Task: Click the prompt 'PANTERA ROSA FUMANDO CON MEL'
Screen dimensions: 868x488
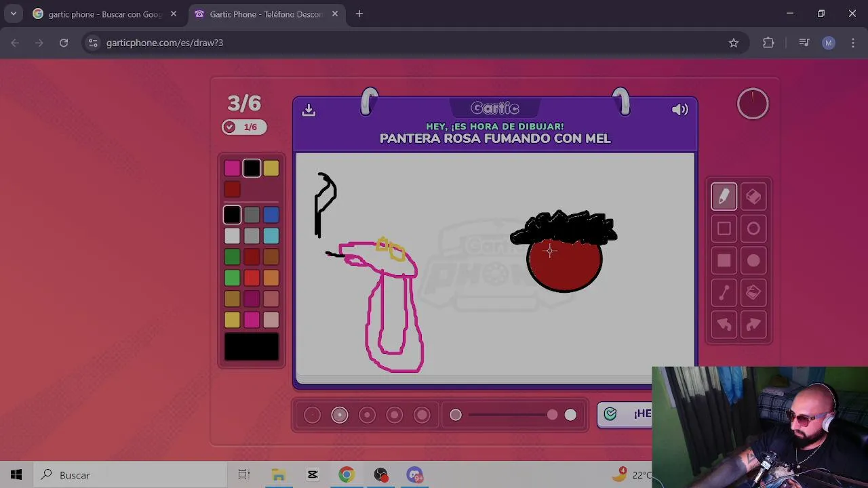Action: (x=495, y=138)
